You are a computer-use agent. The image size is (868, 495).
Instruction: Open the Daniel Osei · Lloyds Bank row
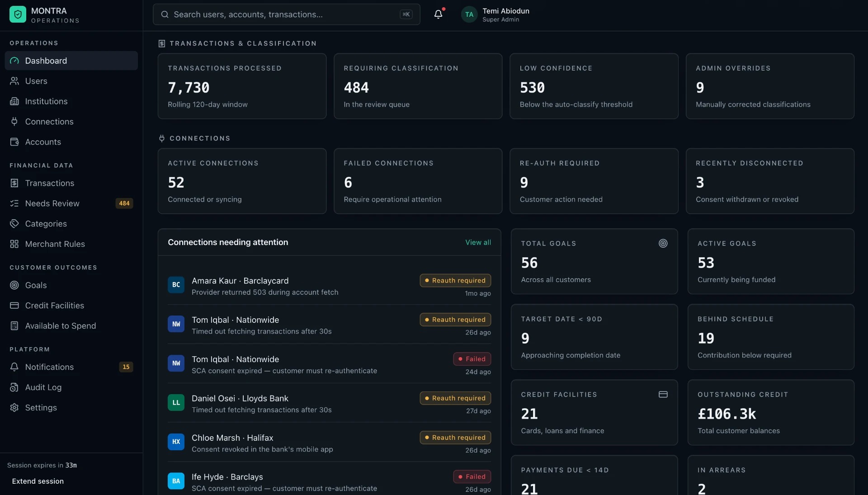click(329, 403)
